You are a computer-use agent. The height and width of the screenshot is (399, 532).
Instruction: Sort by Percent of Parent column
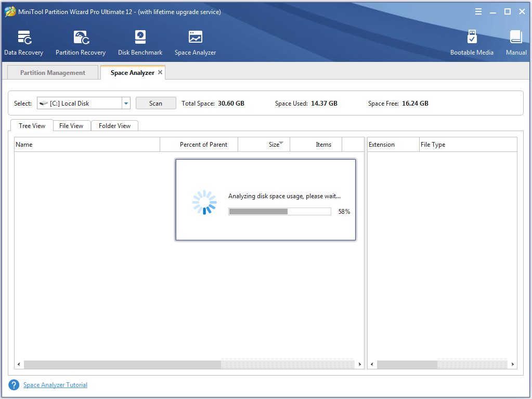coord(199,145)
